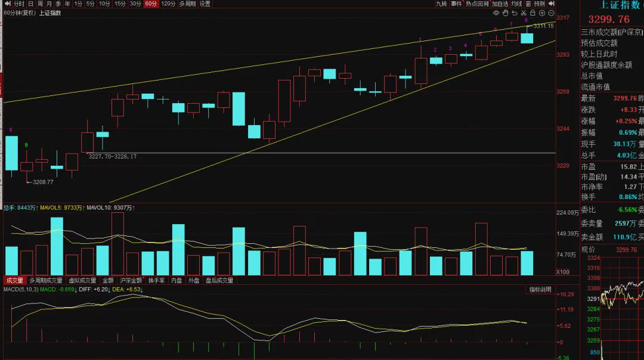Image resolution: width=644 pixels, height=360 pixels.
Task: Click the collapse arrow at top left
Action: click(7, 4)
